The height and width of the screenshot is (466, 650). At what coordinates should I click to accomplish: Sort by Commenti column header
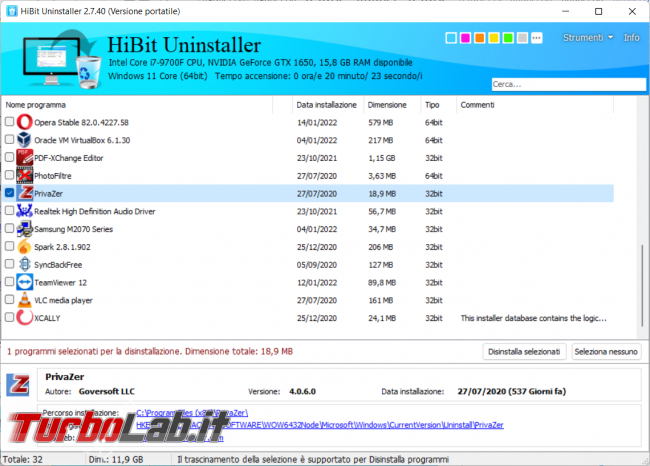(534, 105)
